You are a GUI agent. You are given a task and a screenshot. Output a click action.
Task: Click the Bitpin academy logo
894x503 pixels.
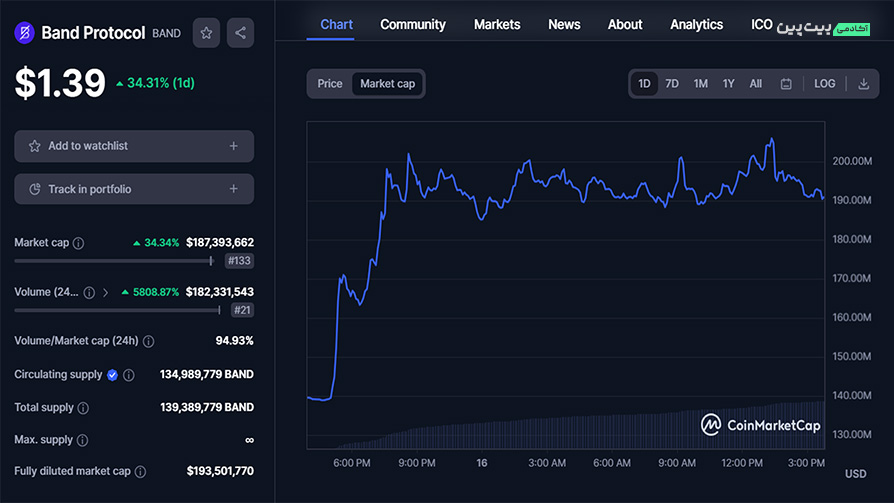coord(823,28)
